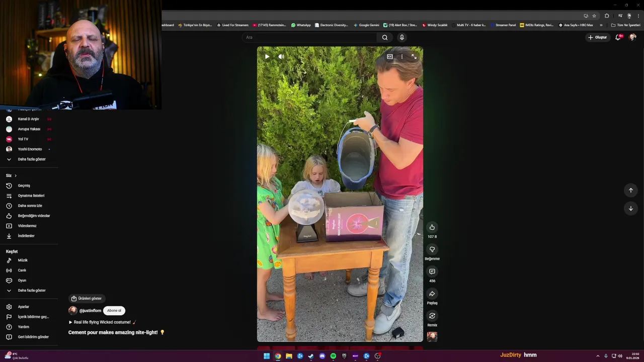Screen dimensions: 644x362
Task: Open the three-dot more options menu on video
Action: [x=402, y=57]
